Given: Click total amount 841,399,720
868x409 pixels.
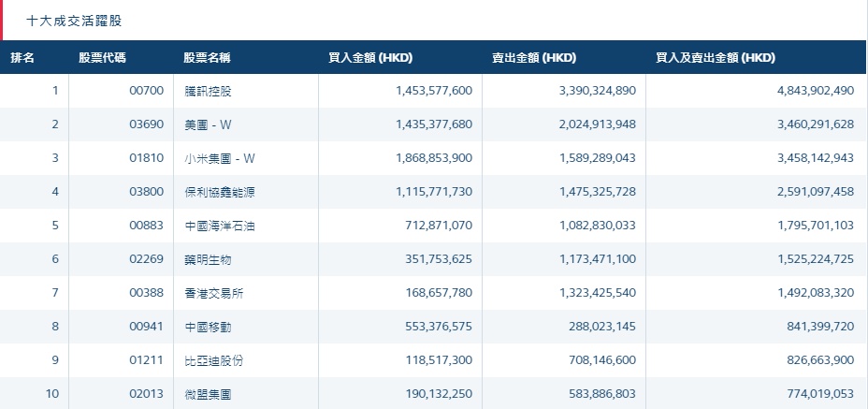Looking at the screenshot, I should [821, 327].
